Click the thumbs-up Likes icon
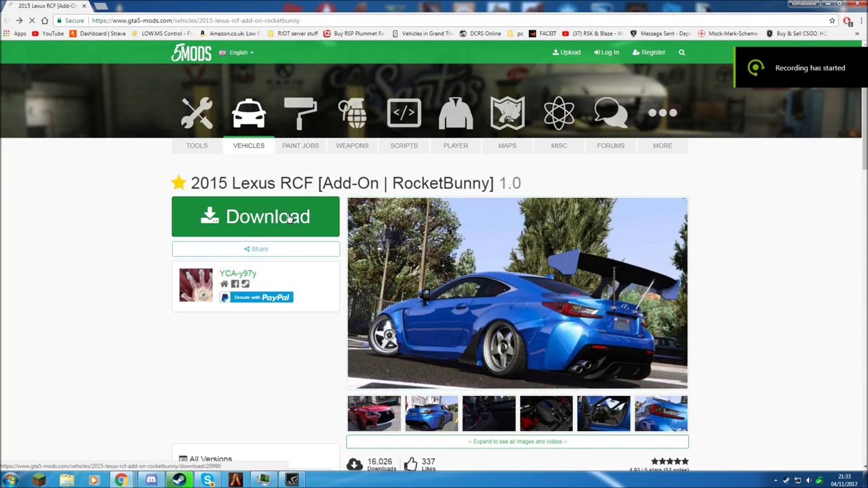This screenshot has height=488, width=868. coord(410,463)
